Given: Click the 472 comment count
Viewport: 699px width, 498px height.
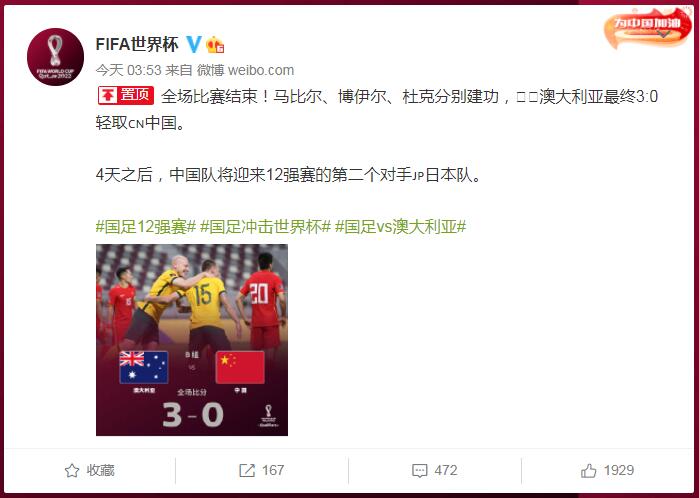Looking at the screenshot, I should (x=445, y=470).
